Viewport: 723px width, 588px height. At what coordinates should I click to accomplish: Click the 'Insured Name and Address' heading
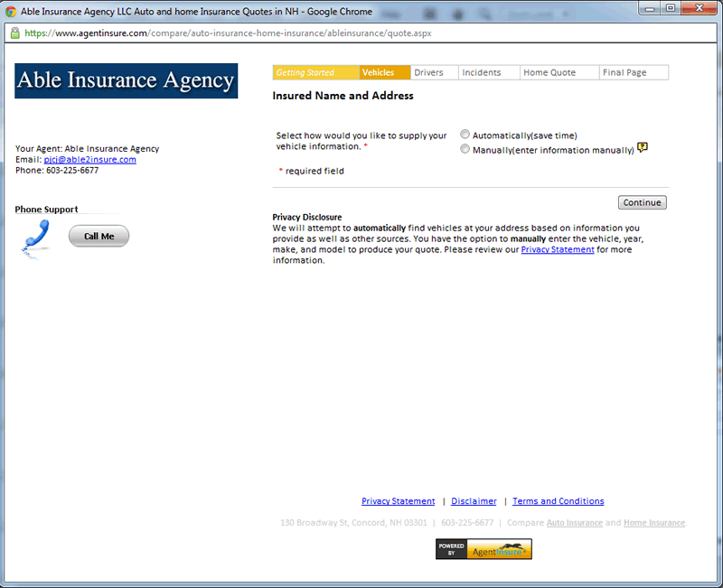343,96
